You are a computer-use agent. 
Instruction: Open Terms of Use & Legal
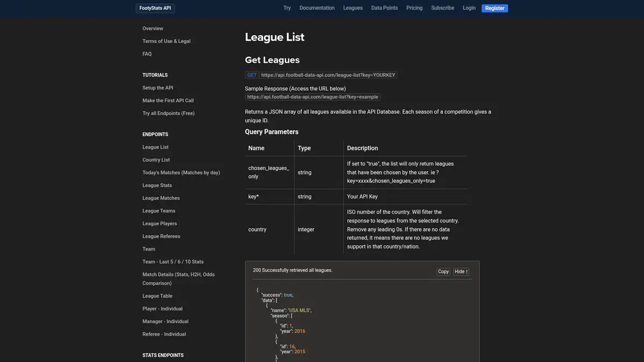point(166,41)
